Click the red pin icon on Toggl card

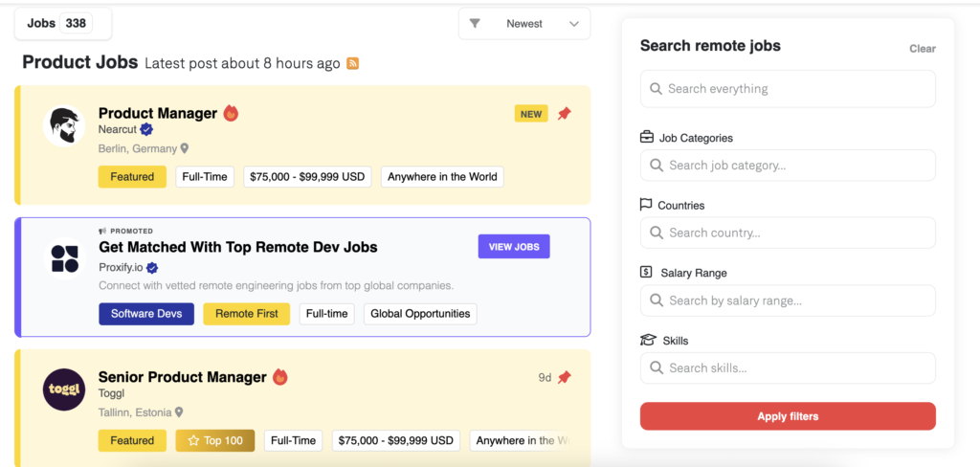(x=565, y=378)
